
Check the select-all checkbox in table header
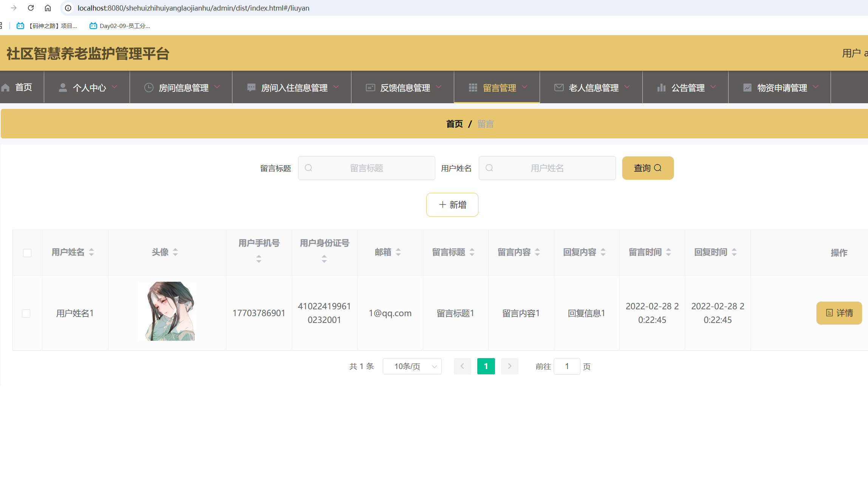pyautogui.click(x=27, y=253)
